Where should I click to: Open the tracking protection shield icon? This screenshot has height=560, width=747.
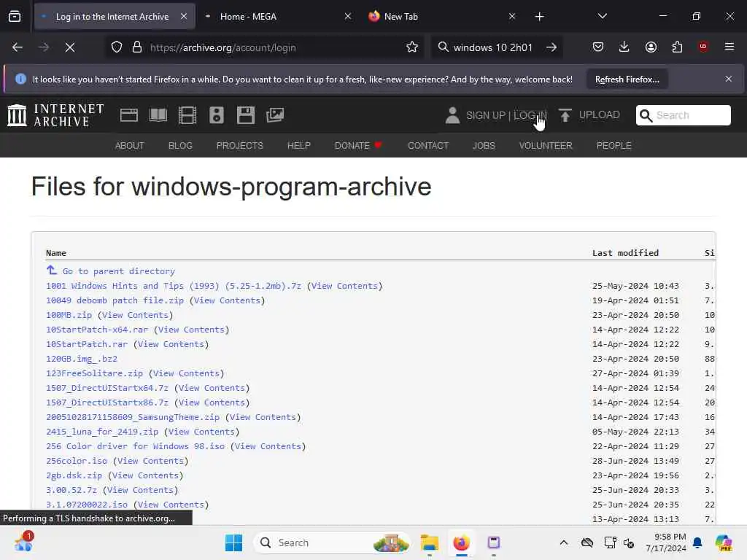(x=117, y=47)
